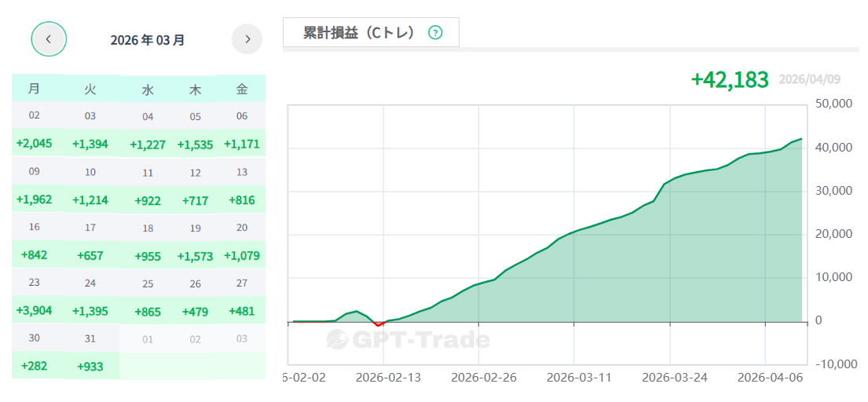Click the 金 weekday column header
This screenshot has width=868, height=402.
coord(242,88)
